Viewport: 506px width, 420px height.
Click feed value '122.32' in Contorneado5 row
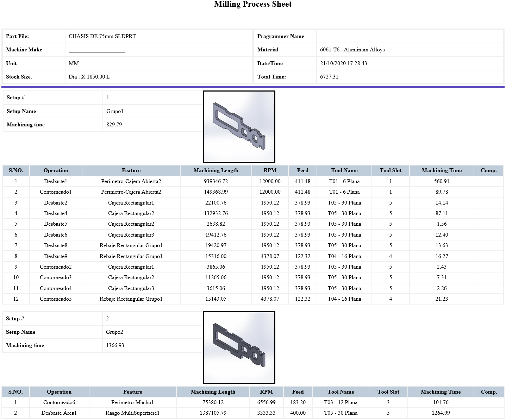(x=302, y=299)
